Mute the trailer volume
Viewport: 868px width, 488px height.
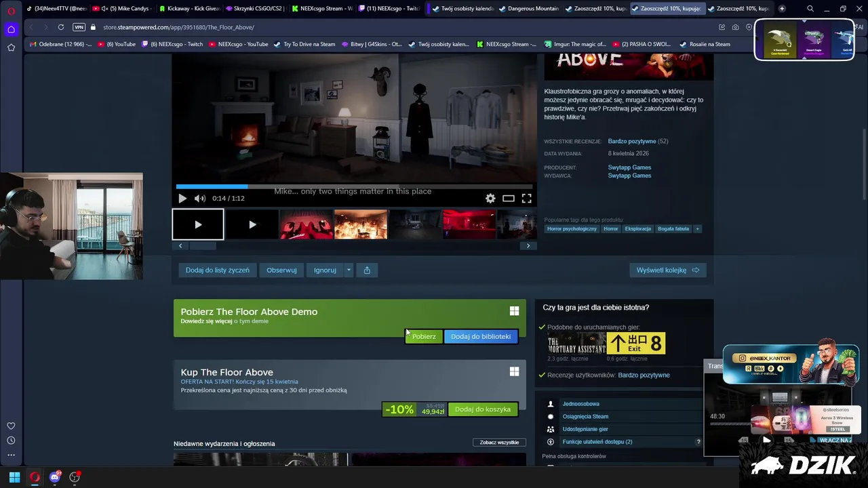199,198
